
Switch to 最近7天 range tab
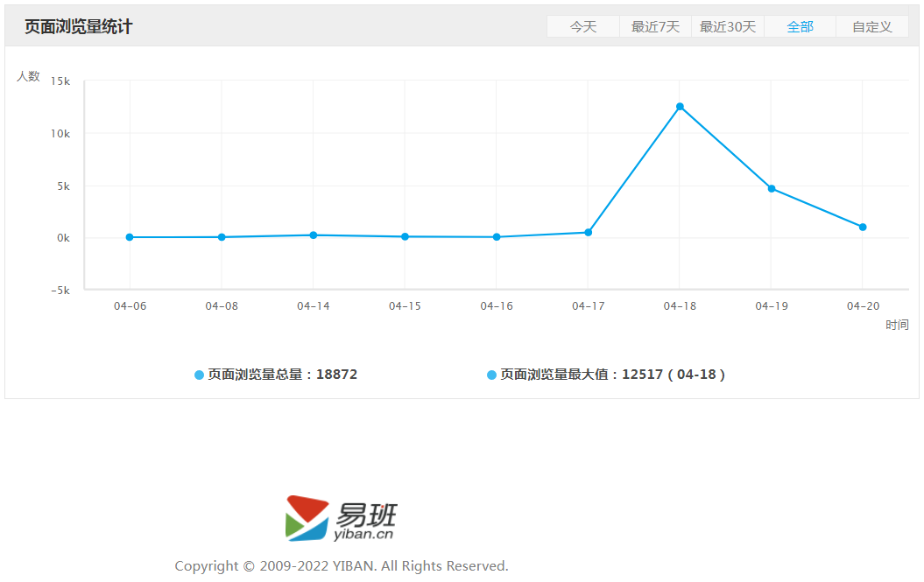[655, 27]
